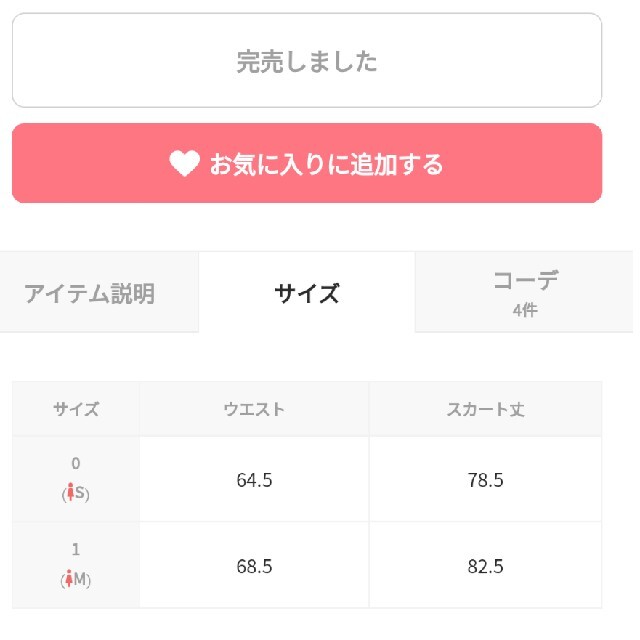This screenshot has width=640, height=640.
Task: Switch to the コーデ 4件 tab
Action: (524, 292)
